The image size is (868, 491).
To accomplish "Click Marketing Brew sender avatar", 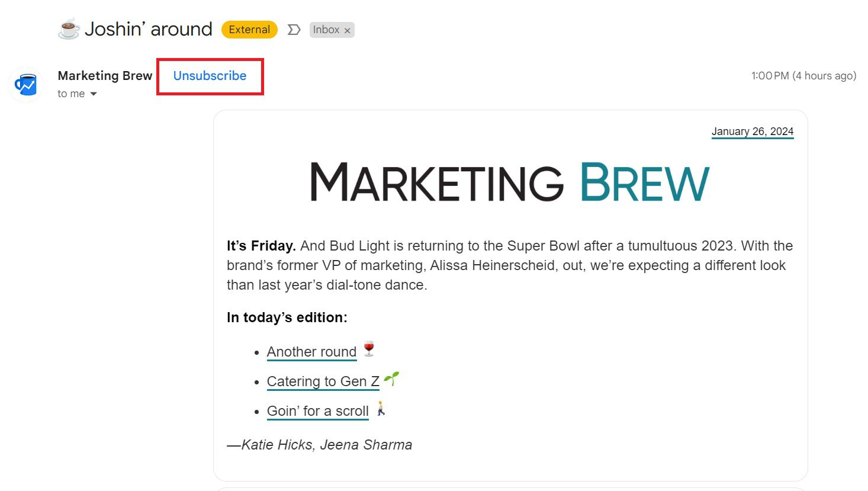I will (25, 84).
